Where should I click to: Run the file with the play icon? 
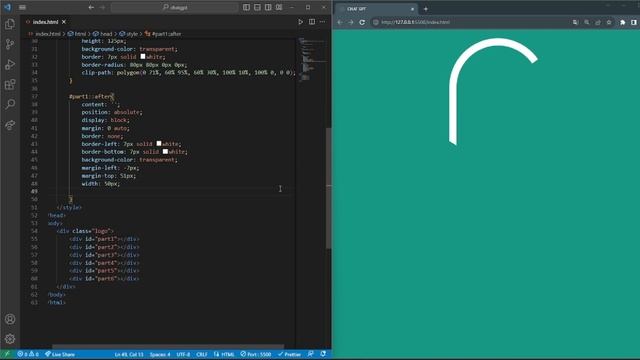(x=300, y=22)
